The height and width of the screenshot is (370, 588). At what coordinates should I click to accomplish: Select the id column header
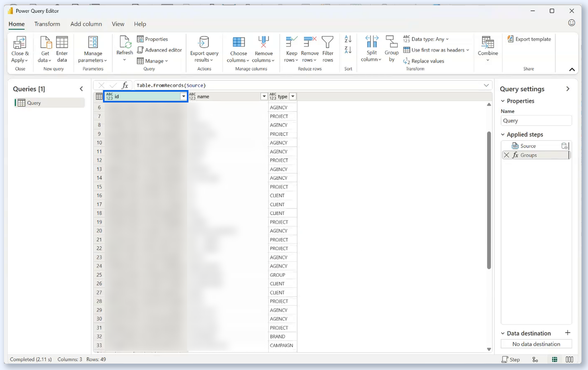(x=146, y=96)
